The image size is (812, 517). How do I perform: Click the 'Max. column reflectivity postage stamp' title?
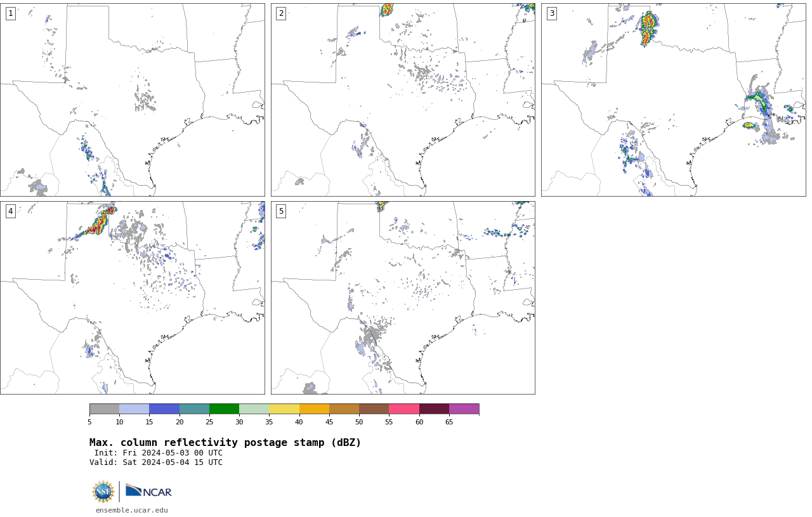tap(225, 443)
